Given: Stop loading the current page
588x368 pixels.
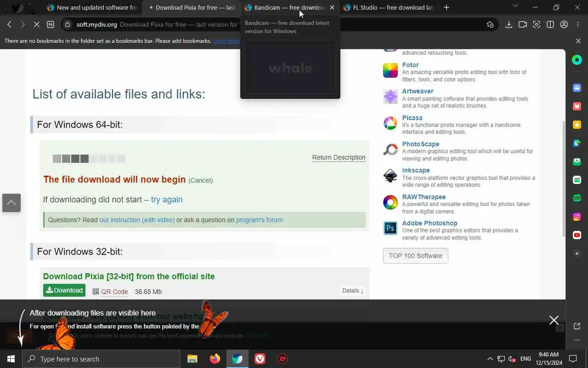Looking at the screenshot, I should [36, 24].
